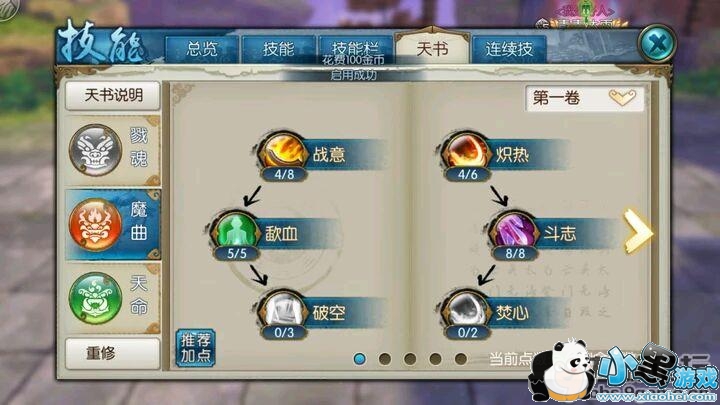Open the 天书说明 button
The height and width of the screenshot is (405, 720).
point(113,96)
